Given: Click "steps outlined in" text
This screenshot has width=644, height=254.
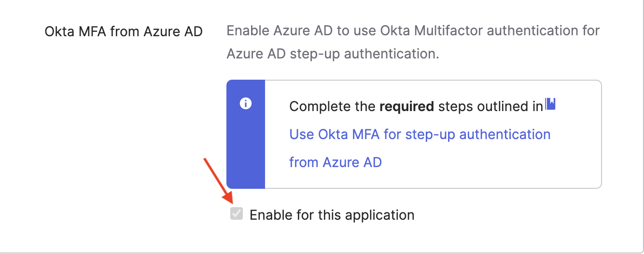Looking at the screenshot, I should [x=490, y=106].
